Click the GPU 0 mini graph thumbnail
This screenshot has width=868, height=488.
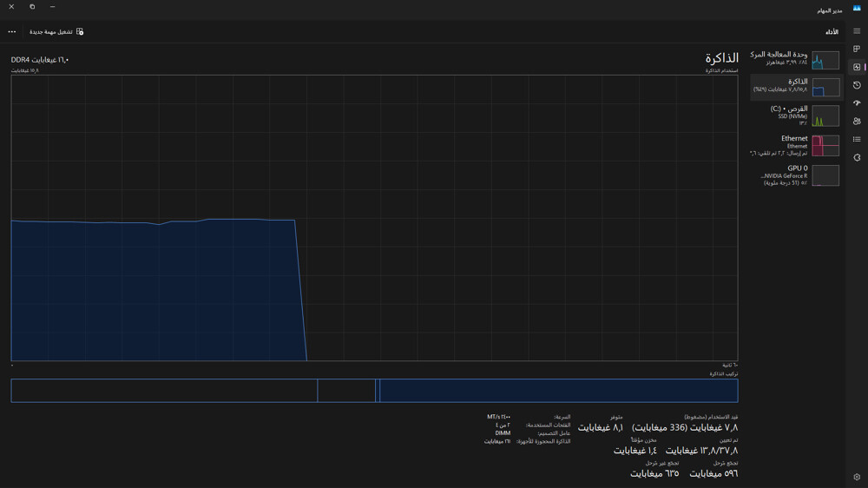tap(825, 175)
